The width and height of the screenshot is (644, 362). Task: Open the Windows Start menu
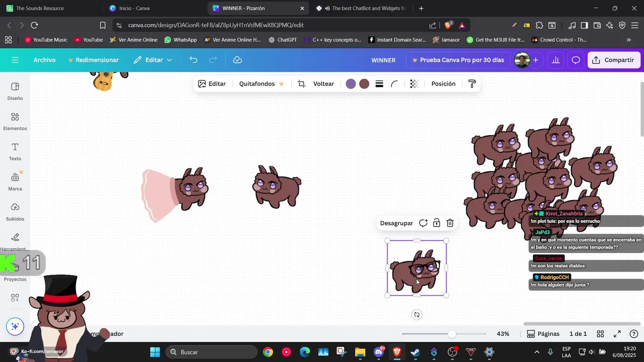click(155, 352)
